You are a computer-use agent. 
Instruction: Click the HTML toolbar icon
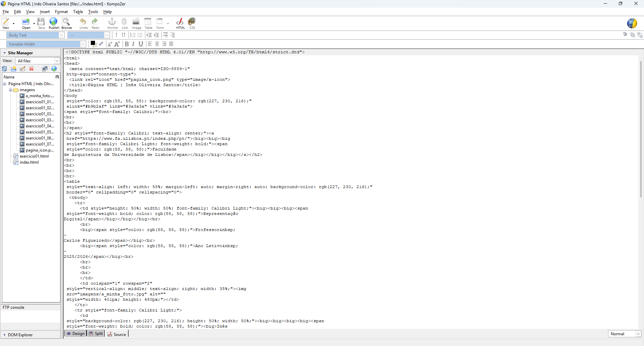pyautogui.click(x=180, y=23)
